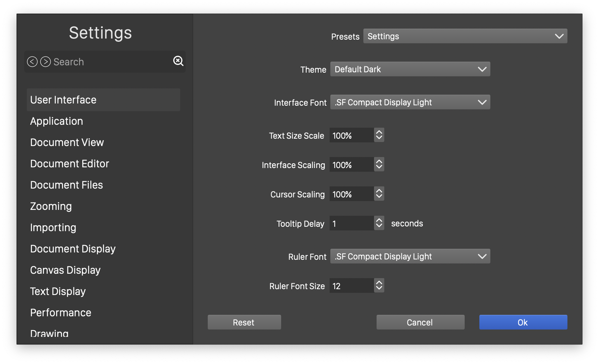
Task: Open the Canvas Display settings section
Action: 65,270
